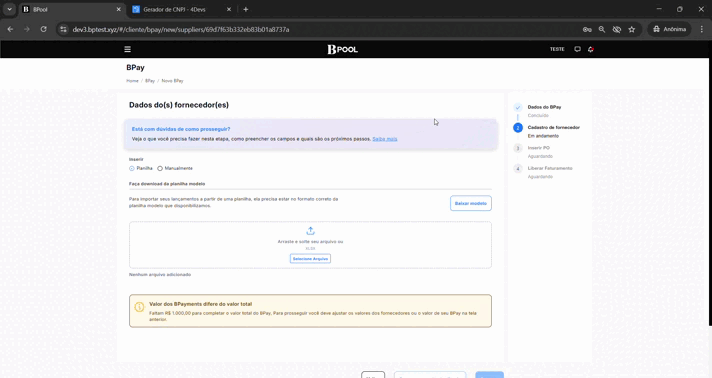Screen dimensions: 712x378
Task: Click 'Dados do(s) fornecedor(es)' heading
Action: (179, 105)
